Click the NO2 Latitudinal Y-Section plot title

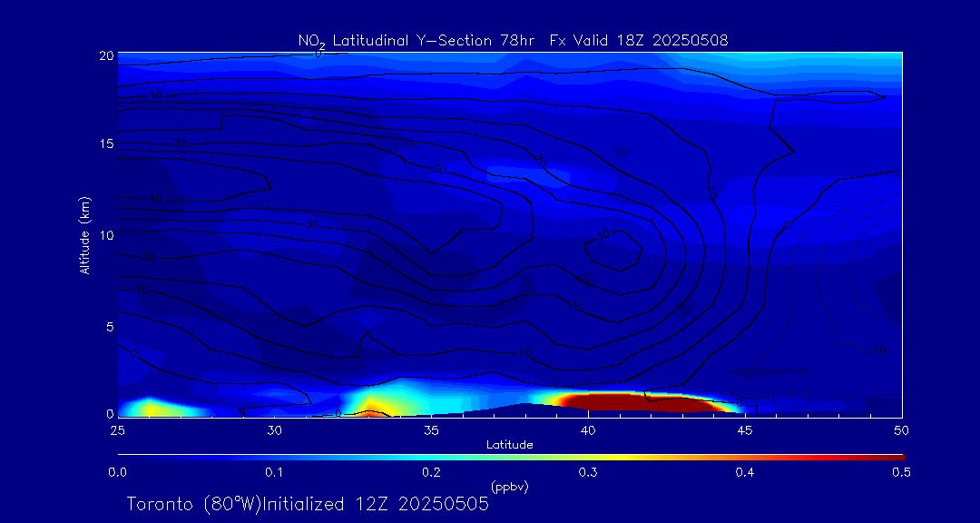click(513, 41)
